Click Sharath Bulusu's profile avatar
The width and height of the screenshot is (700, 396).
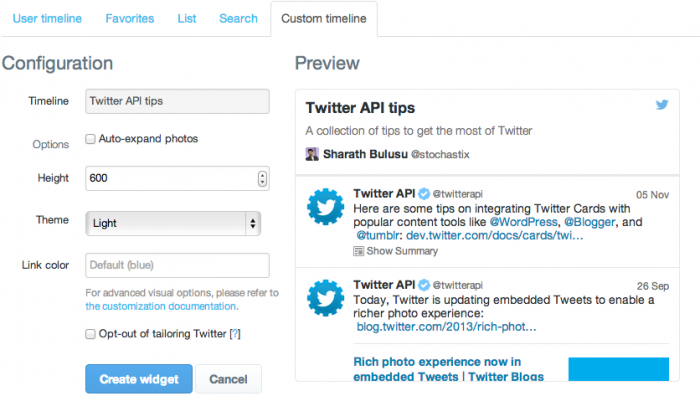312,154
